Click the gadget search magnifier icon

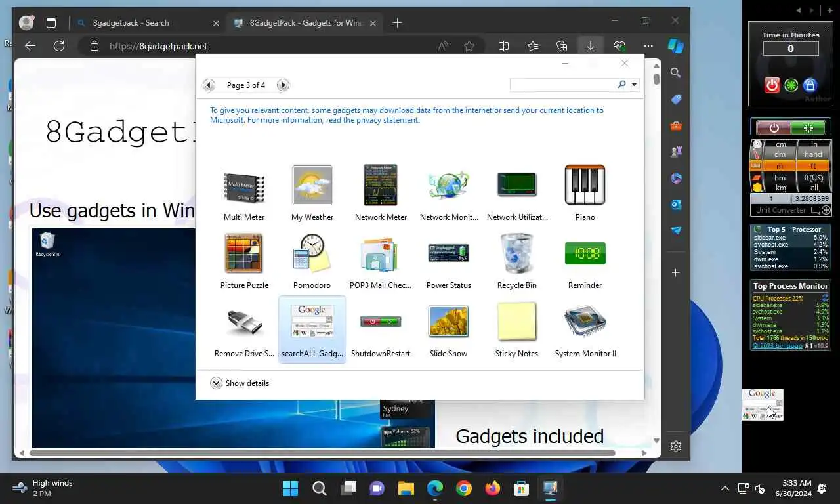coord(621,85)
